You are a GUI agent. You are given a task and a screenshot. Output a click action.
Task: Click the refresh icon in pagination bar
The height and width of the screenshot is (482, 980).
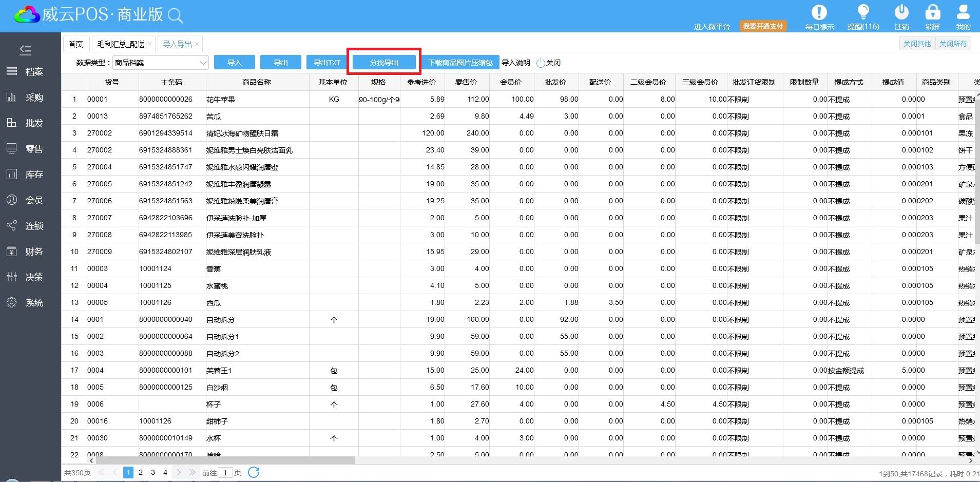click(254, 472)
